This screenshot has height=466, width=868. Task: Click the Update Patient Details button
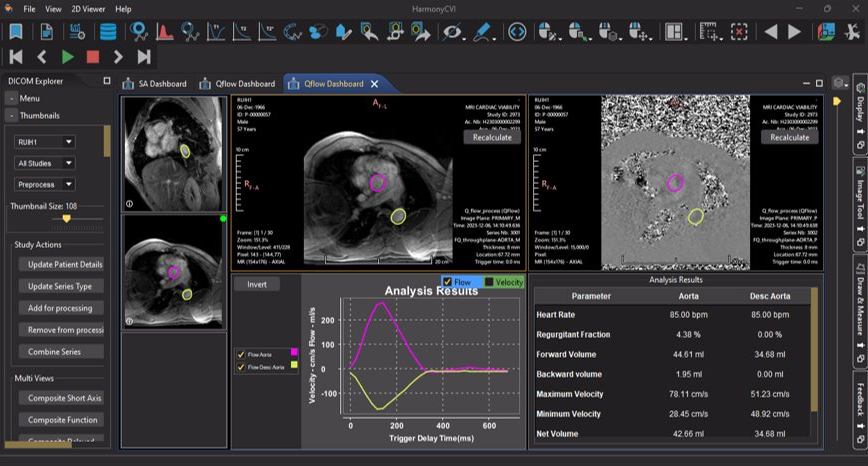click(60, 264)
